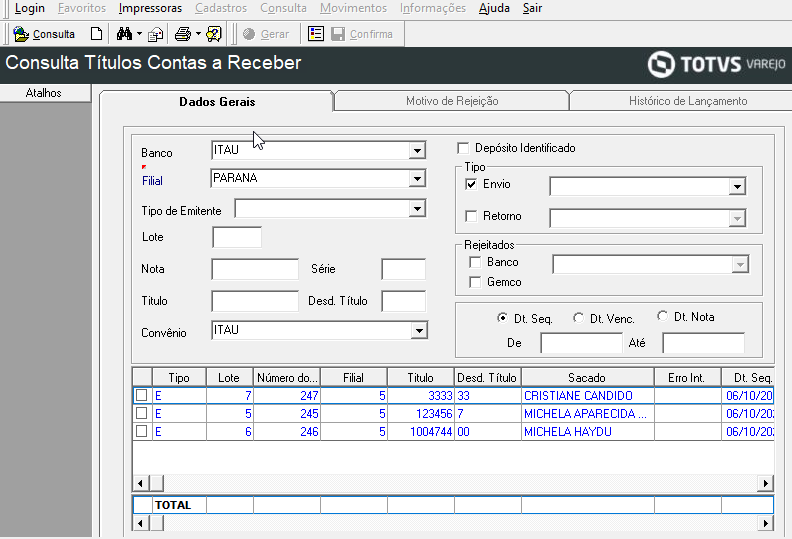This screenshot has height=539, width=792.
Task: Open the Login menu
Action: tap(30, 8)
